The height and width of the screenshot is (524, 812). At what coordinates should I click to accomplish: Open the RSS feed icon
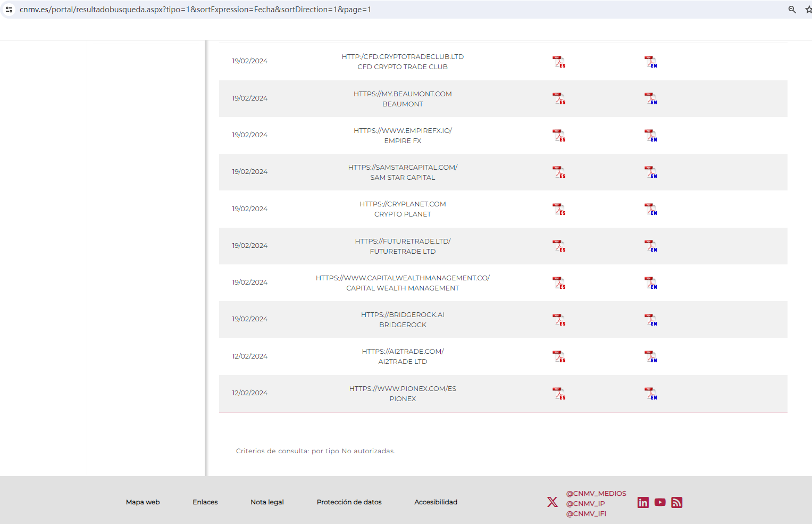pos(676,502)
